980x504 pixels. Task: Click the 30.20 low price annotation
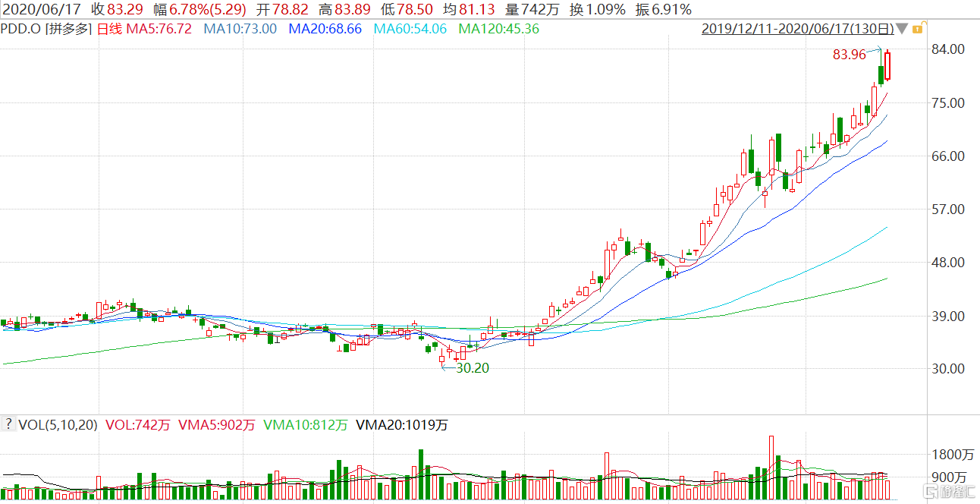[472, 368]
